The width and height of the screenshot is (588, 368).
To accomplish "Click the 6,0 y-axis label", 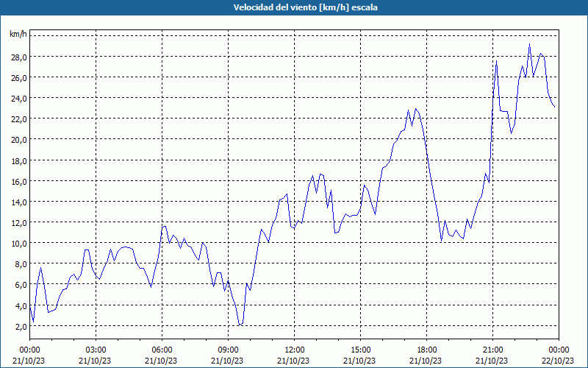I will coord(21,285).
